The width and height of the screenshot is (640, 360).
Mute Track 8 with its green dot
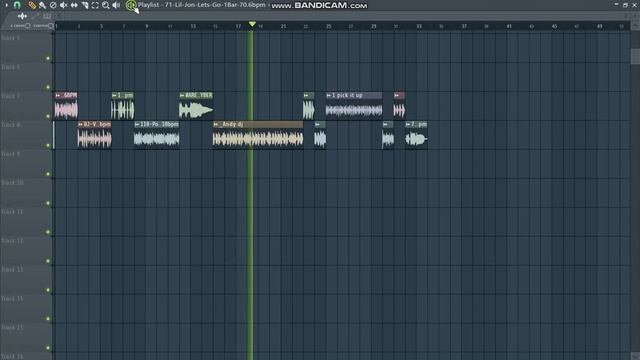point(48,145)
